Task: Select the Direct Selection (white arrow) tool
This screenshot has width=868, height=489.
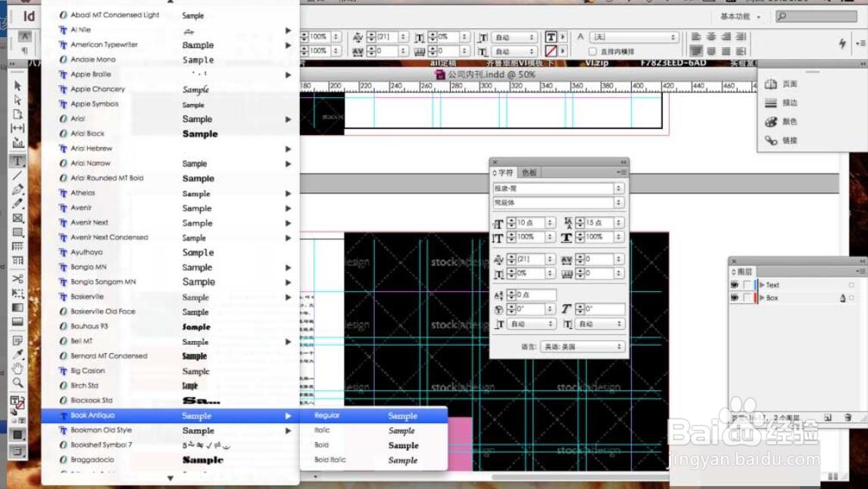Action: coord(17,100)
